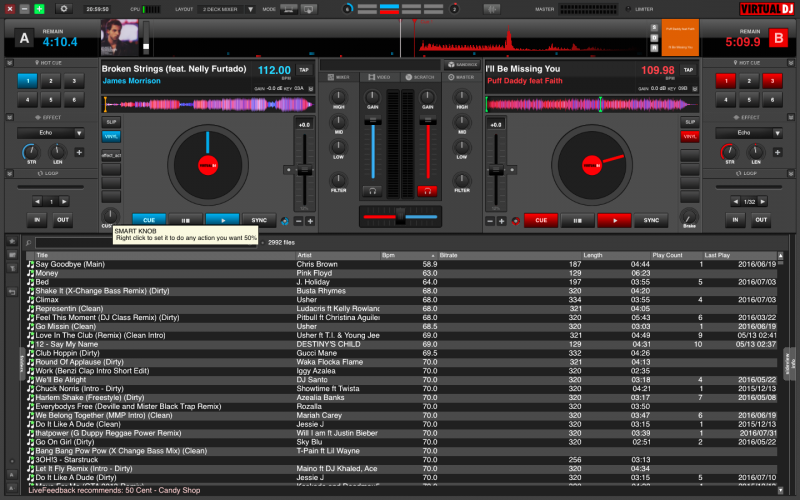Sort by the Bpm column header
The image size is (800, 500).
click(408, 255)
